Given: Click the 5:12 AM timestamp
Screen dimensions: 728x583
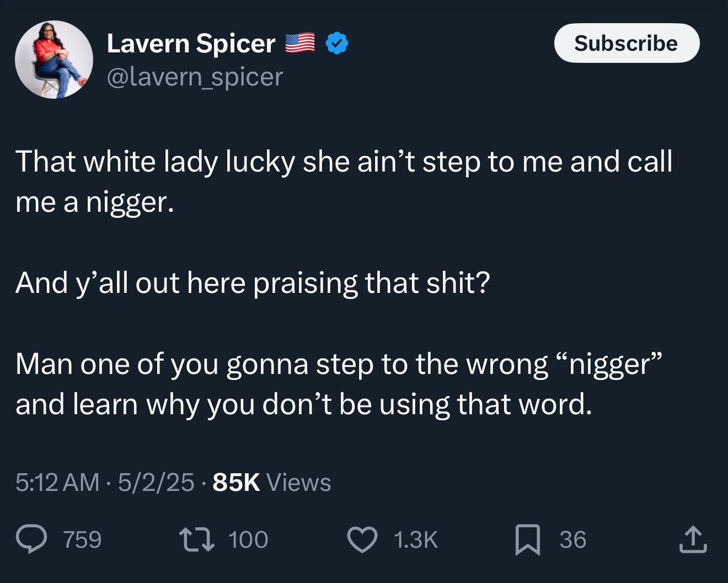Looking at the screenshot, I should (x=56, y=483).
